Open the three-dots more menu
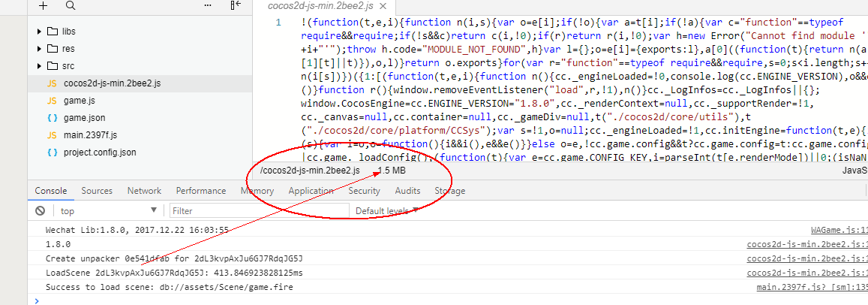This screenshot has height=305, width=868. [x=208, y=5]
